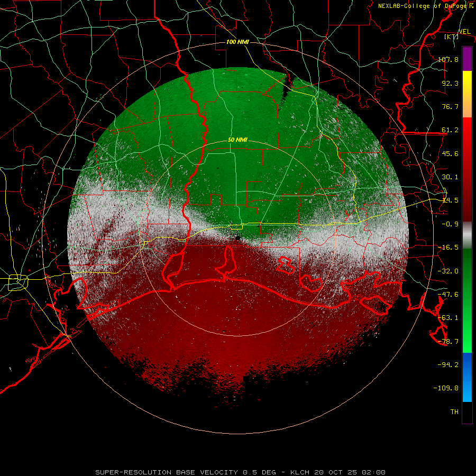The width and height of the screenshot is (476, 476).
Task: Pick the green inbound color bar segment
Action: click(467, 300)
